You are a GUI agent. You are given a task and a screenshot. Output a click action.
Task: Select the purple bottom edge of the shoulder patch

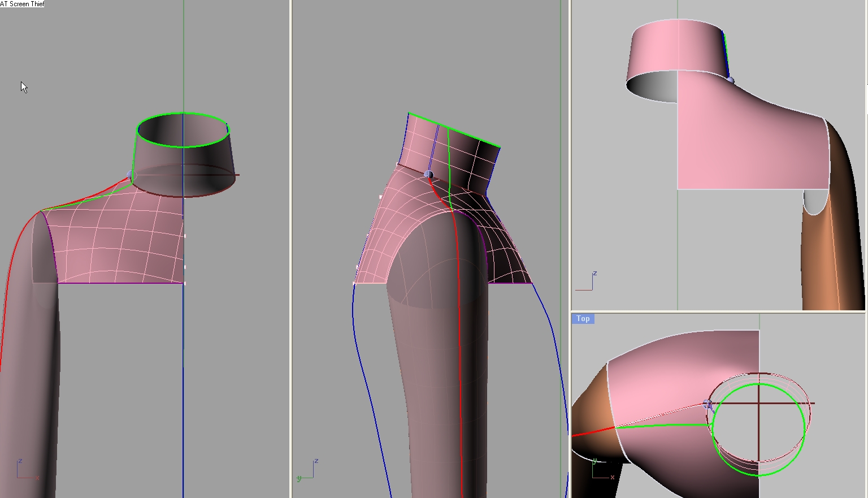coord(120,283)
